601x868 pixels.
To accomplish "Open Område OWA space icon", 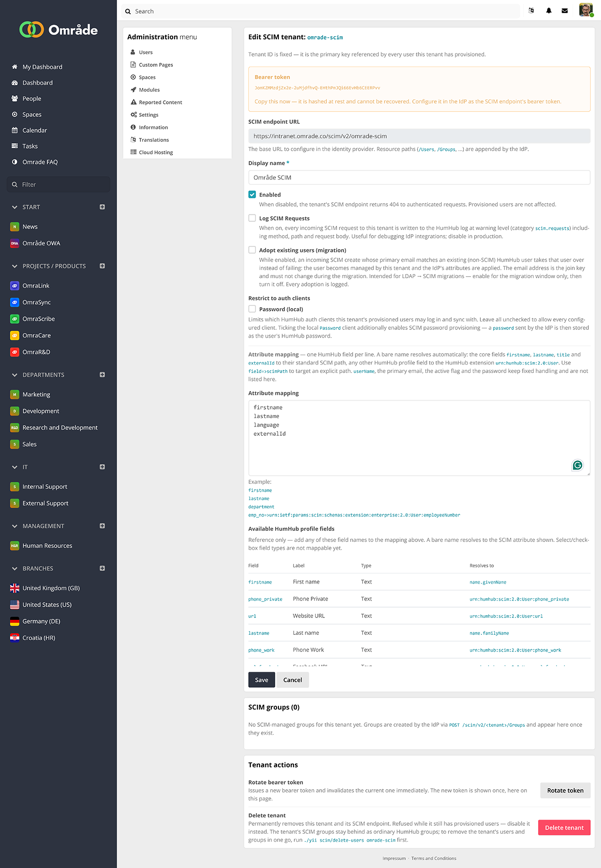I will (x=15, y=243).
